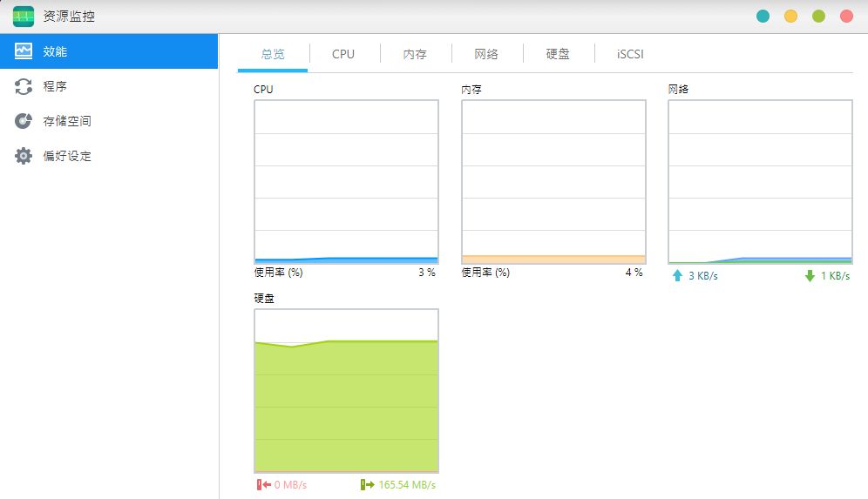Click the yellow window control button
This screenshot has height=499, width=868.
pyautogui.click(x=790, y=16)
